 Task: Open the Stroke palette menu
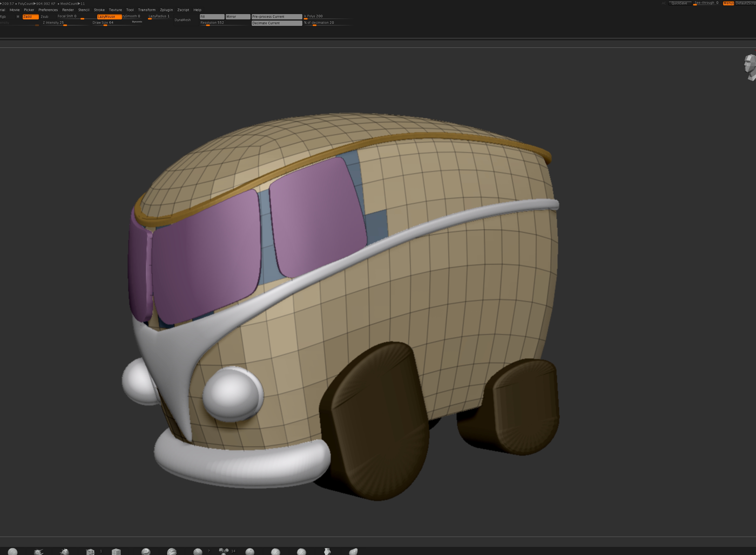(99, 10)
